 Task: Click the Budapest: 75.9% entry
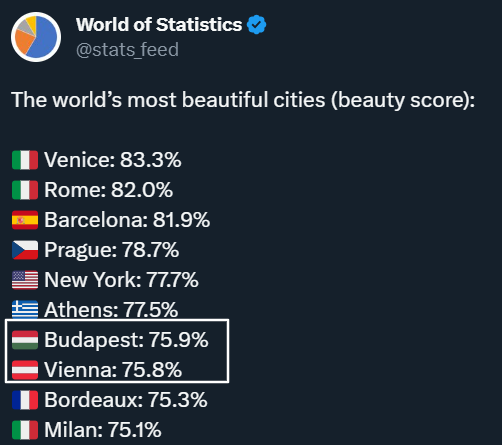126,340
